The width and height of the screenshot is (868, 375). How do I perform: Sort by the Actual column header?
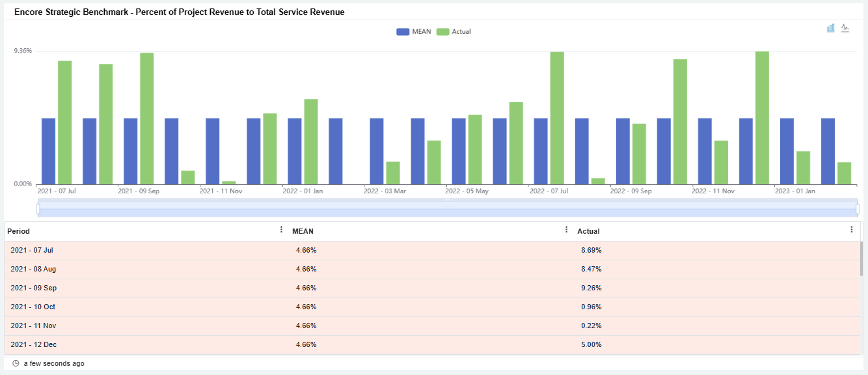click(x=588, y=231)
